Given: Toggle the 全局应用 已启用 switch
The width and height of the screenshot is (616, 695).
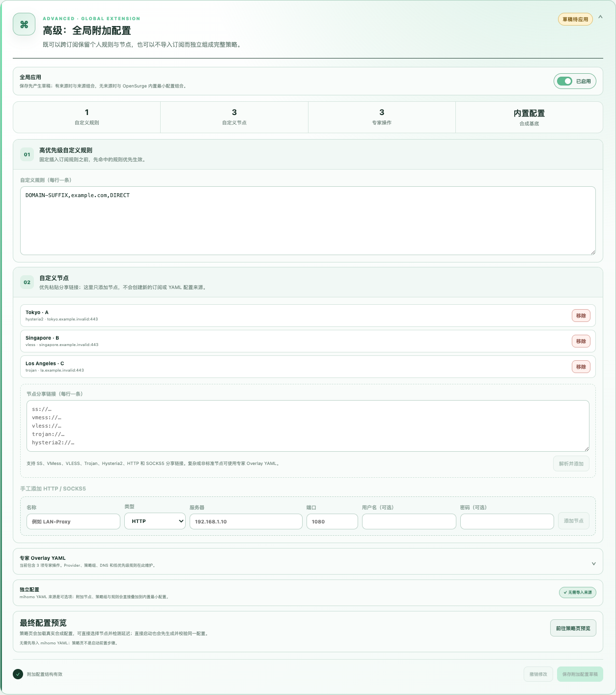Looking at the screenshot, I should click(x=575, y=81).
